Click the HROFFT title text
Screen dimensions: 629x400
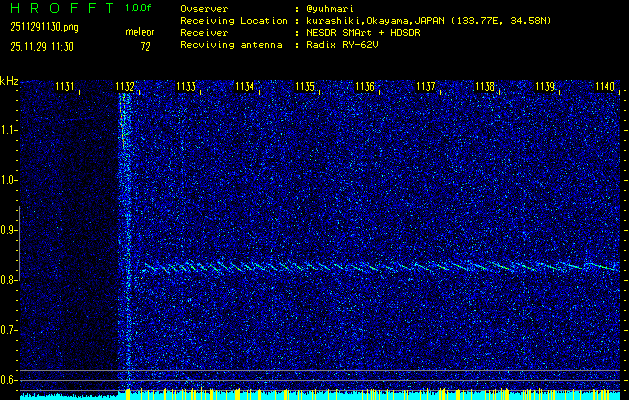(60, 8)
